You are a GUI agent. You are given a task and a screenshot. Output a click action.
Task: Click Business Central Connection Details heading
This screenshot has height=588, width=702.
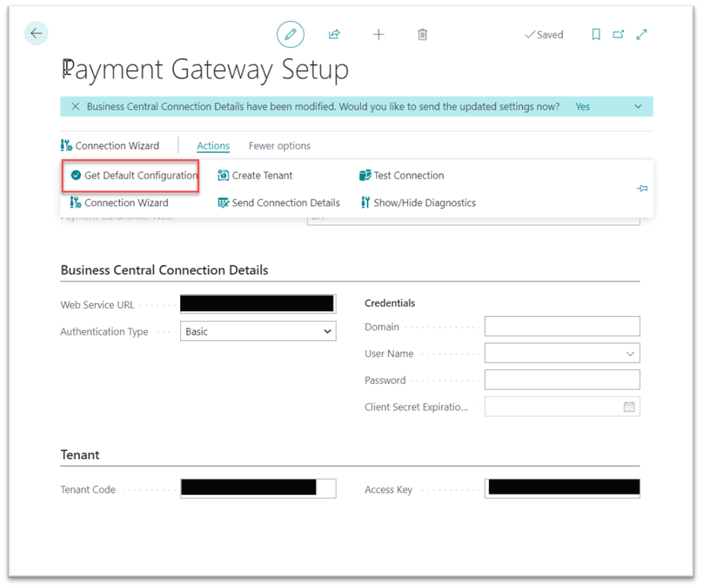[x=165, y=270]
